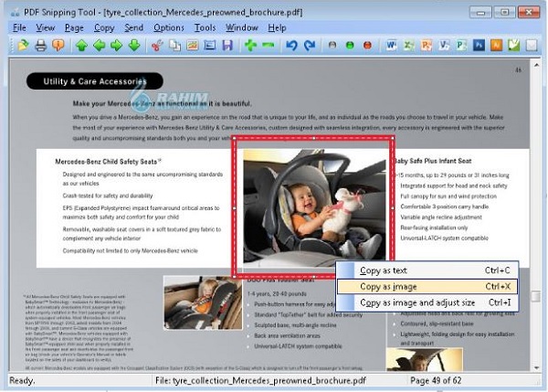548x392 pixels.
Task: Open the File menu
Action: 19,27
